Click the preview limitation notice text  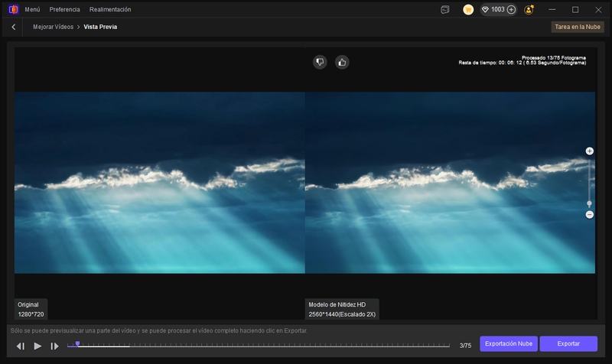pyautogui.click(x=159, y=330)
